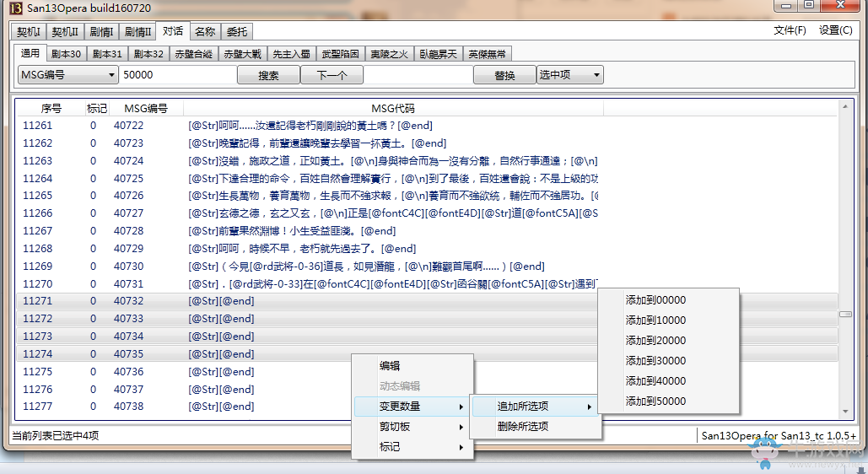Choose 添加到10000
This screenshot has height=474, width=868.
tap(669, 320)
